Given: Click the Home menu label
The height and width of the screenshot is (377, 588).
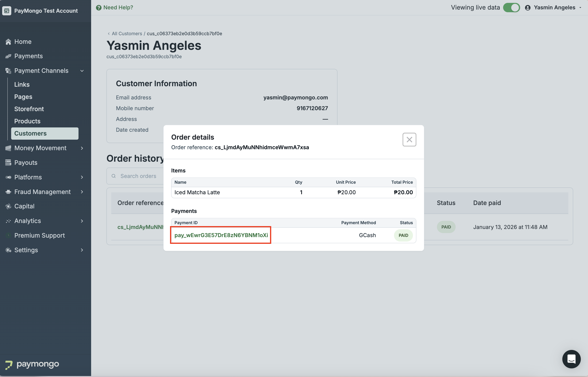Looking at the screenshot, I should point(23,42).
